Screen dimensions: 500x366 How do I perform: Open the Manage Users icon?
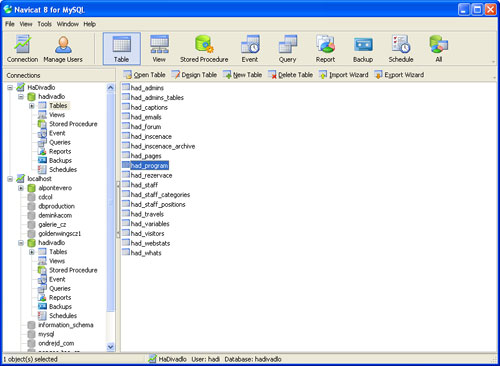coord(63,49)
